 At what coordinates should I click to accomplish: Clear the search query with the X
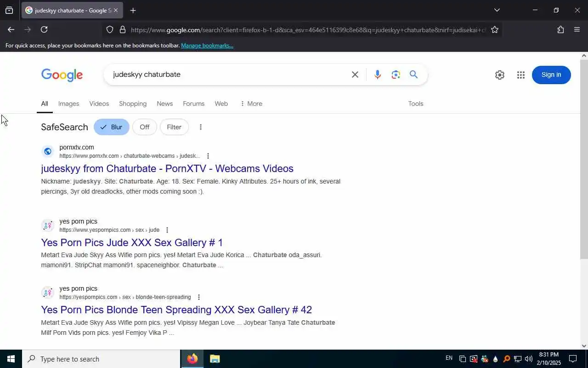coord(355,75)
